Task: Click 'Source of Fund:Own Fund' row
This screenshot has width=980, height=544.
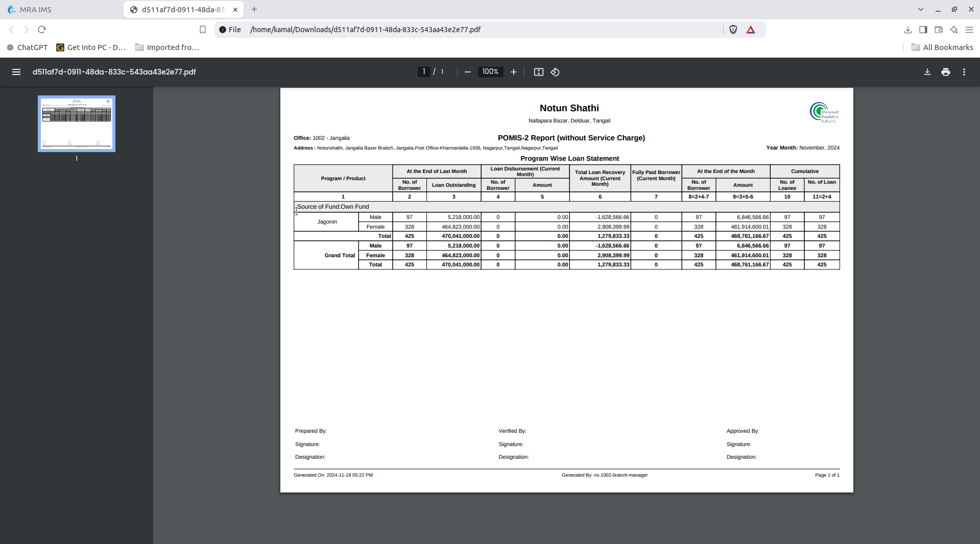Action: coord(567,207)
